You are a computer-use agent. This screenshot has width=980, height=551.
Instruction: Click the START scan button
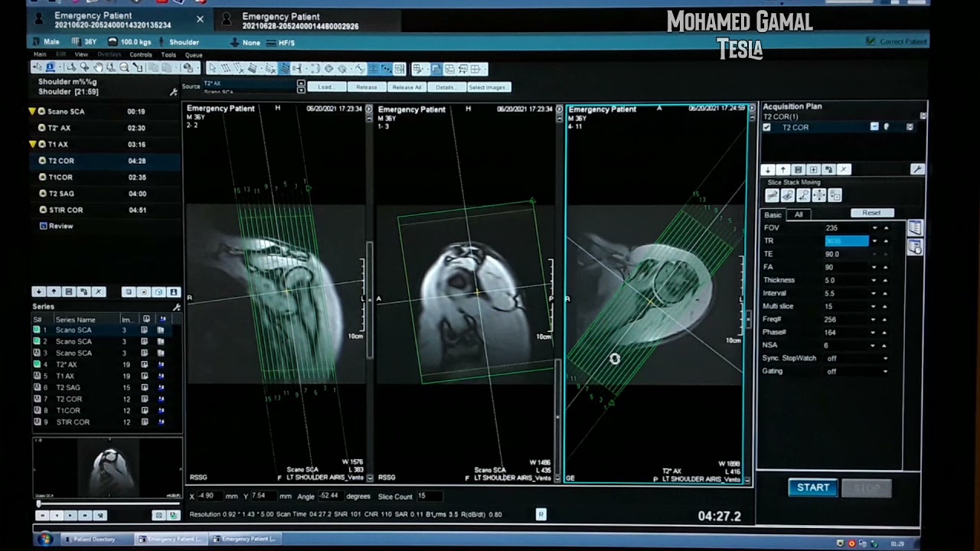[812, 487]
